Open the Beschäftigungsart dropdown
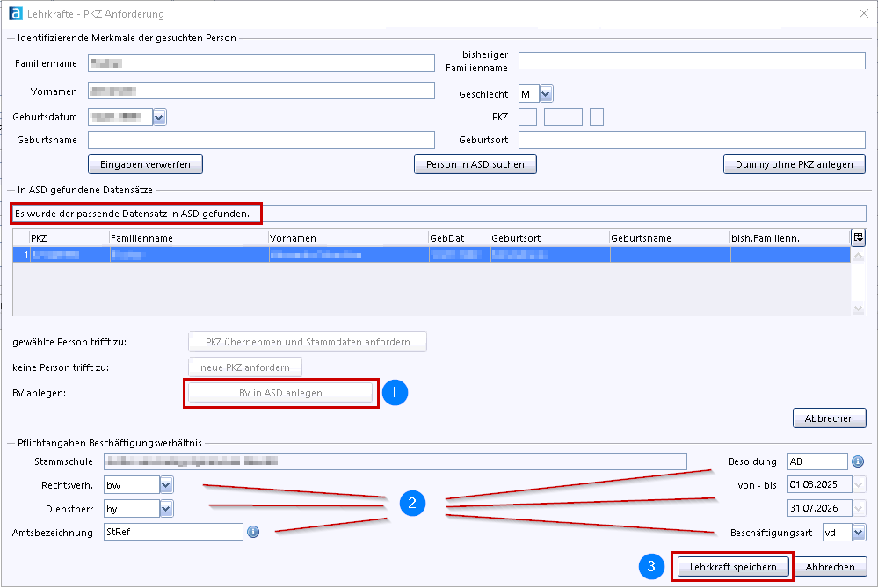The image size is (878, 588). click(x=859, y=532)
